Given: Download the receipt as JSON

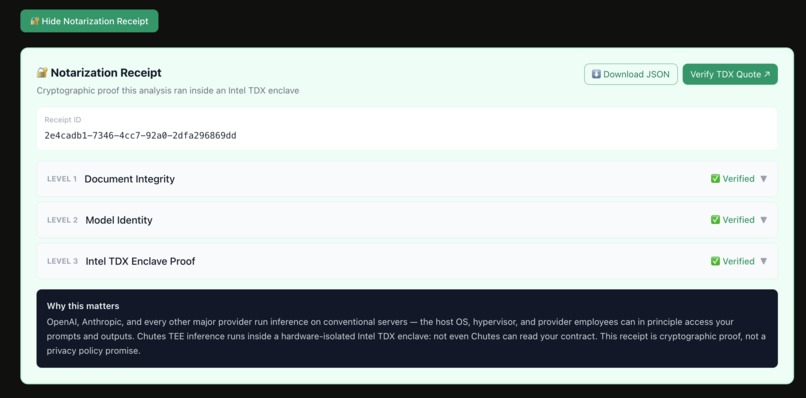Looking at the screenshot, I should (631, 74).
